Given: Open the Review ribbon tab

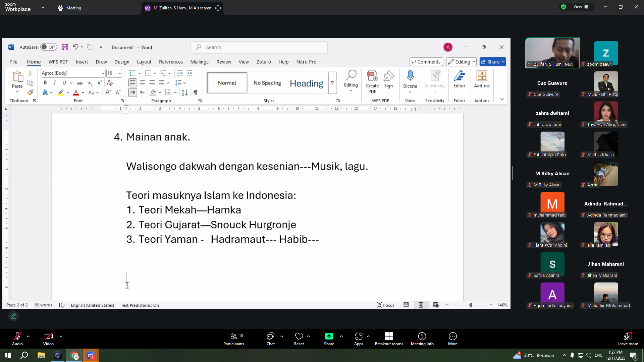Looking at the screenshot, I should (x=224, y=62).
